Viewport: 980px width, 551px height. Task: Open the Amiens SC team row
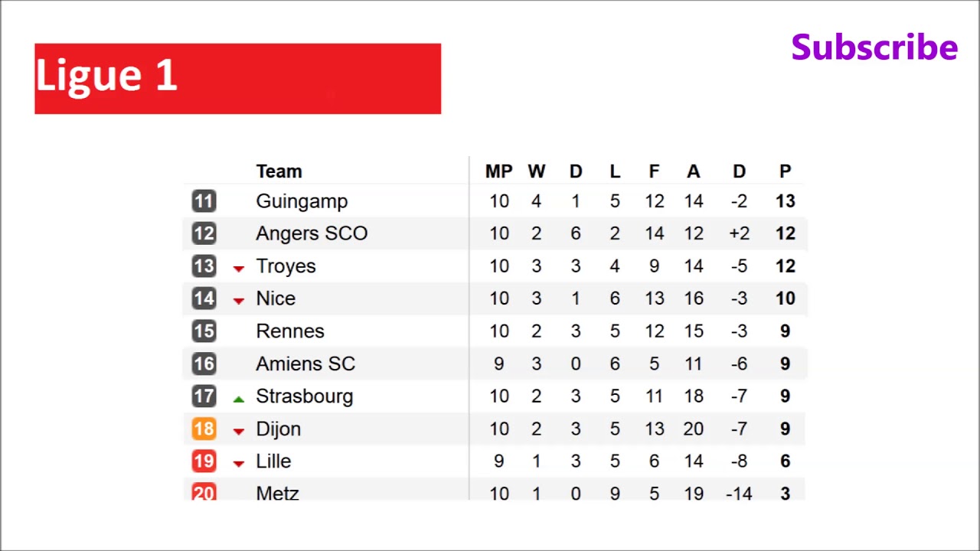(305, 364)
